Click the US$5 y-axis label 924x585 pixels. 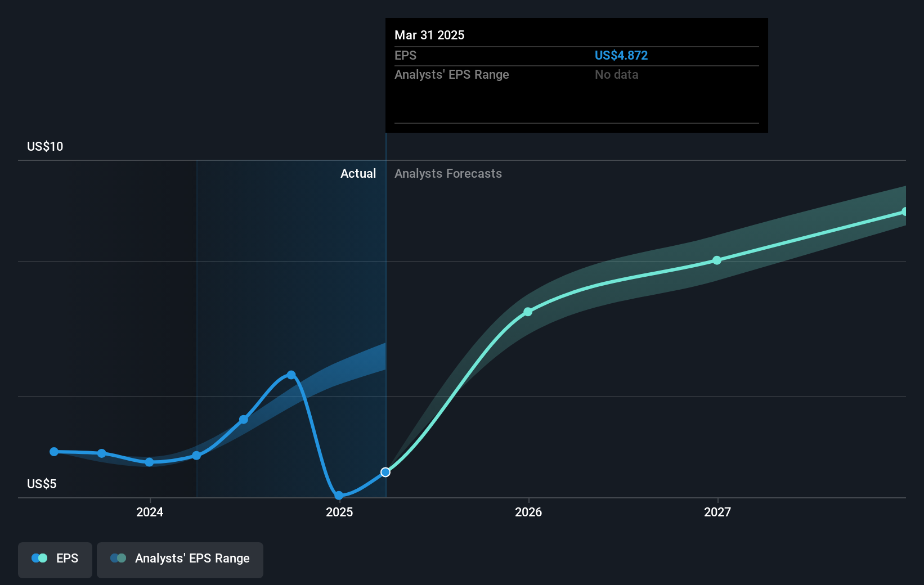(42, 484)
